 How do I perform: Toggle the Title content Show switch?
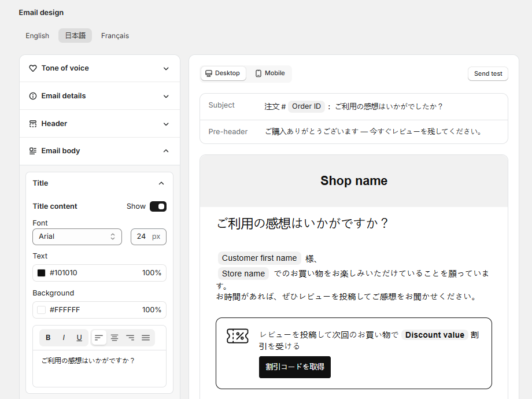coord(158,206)
